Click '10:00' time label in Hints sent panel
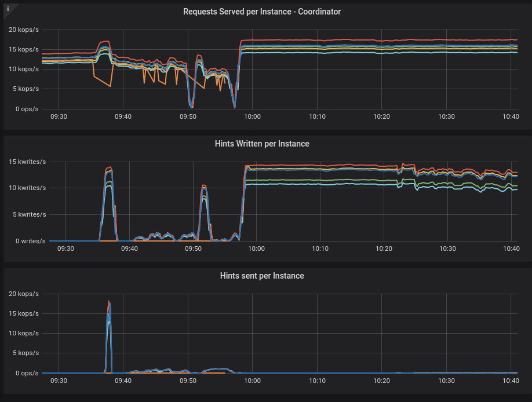The height and width of the screenshot is (402, 532). coord(253,381)
